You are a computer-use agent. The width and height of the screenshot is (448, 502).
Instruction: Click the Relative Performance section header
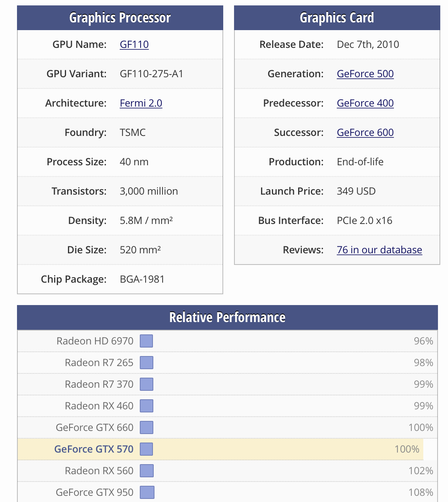pyautogui.click(x=227, y=317)
